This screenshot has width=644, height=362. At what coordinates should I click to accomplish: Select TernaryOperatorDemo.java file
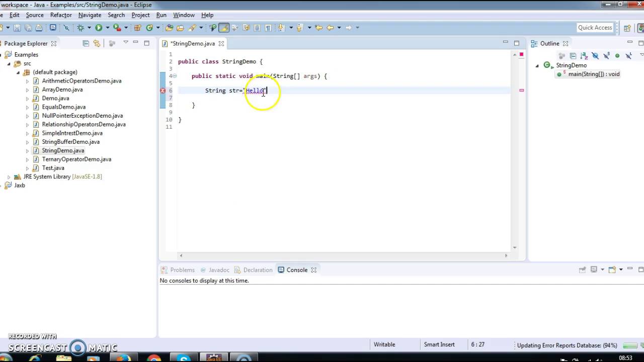pyautogui.click(x=76, y=159)
